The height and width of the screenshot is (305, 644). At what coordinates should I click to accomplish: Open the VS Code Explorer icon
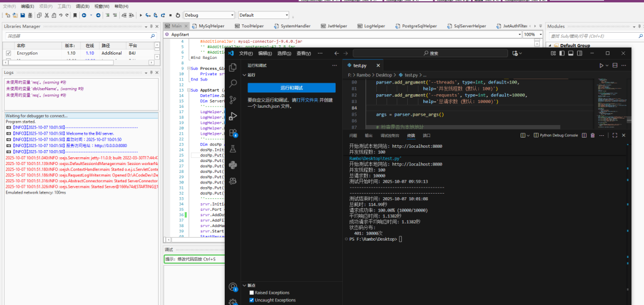pyautogui.click(x=233, y=67)
